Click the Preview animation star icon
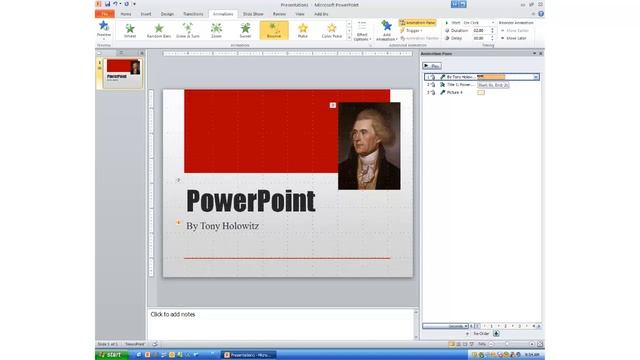Image resolution: width=640 pixels, height=360 pixels. (104, 27)
